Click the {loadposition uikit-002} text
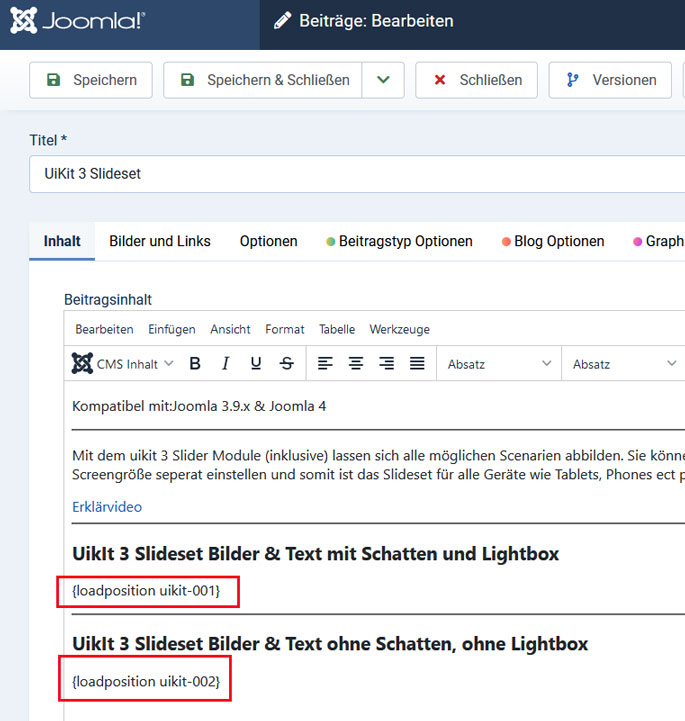Image resolution: width=685 pixels, height=721 pixels. click(x=146, y=681)
